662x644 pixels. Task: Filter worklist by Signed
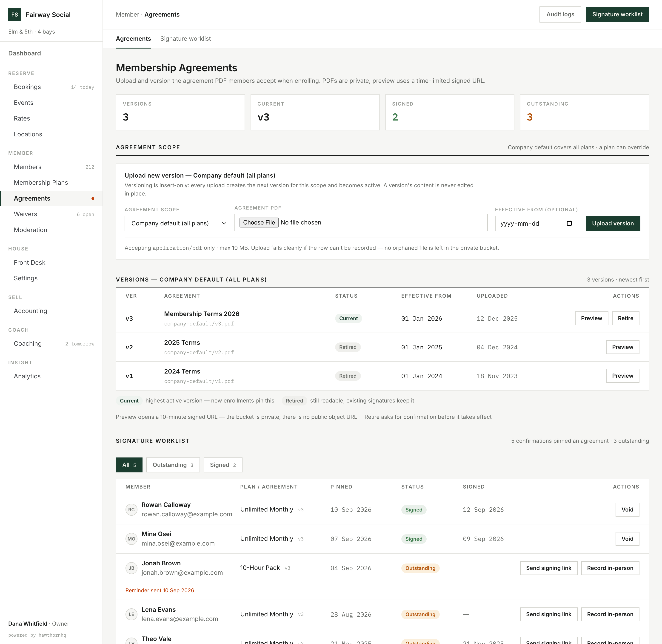[x=223, y=465]
